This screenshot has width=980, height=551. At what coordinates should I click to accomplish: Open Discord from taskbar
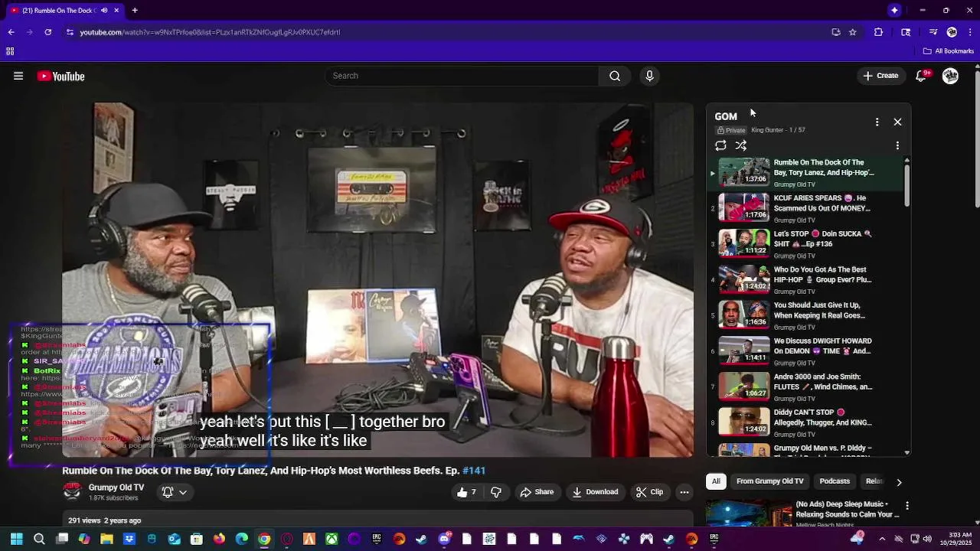[x=444, y=539]
